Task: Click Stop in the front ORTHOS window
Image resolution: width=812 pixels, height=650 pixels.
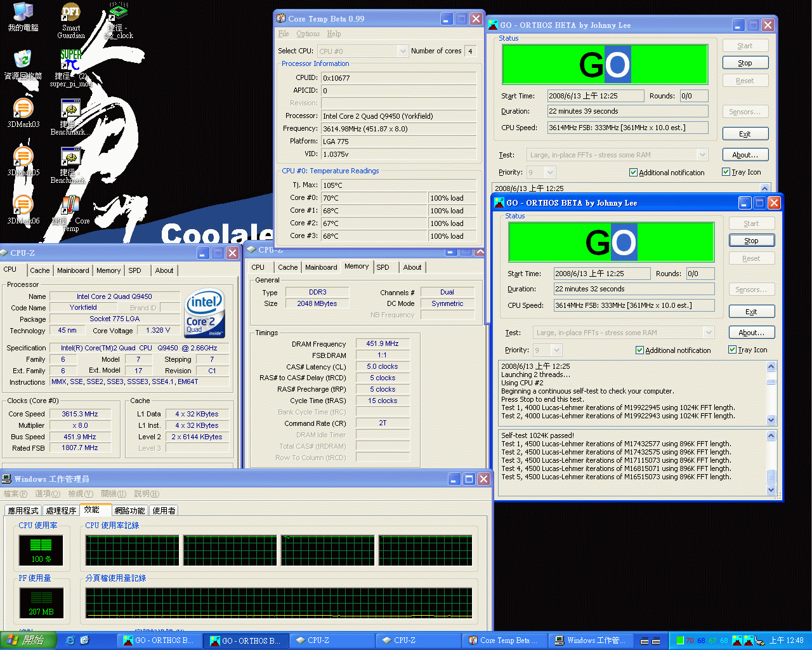Action: pyautogui.click(x=751, y=241)
